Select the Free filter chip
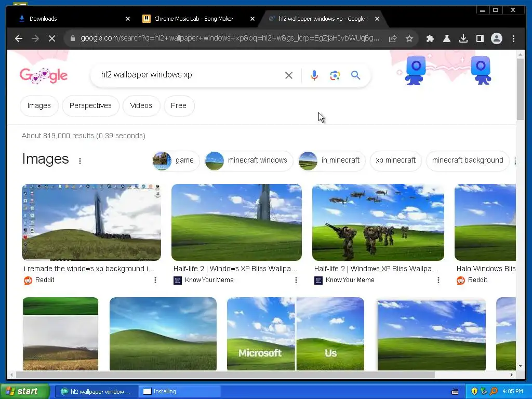This screenshot has height=399, width=532. pyautogui.click(x=179, y=106)
